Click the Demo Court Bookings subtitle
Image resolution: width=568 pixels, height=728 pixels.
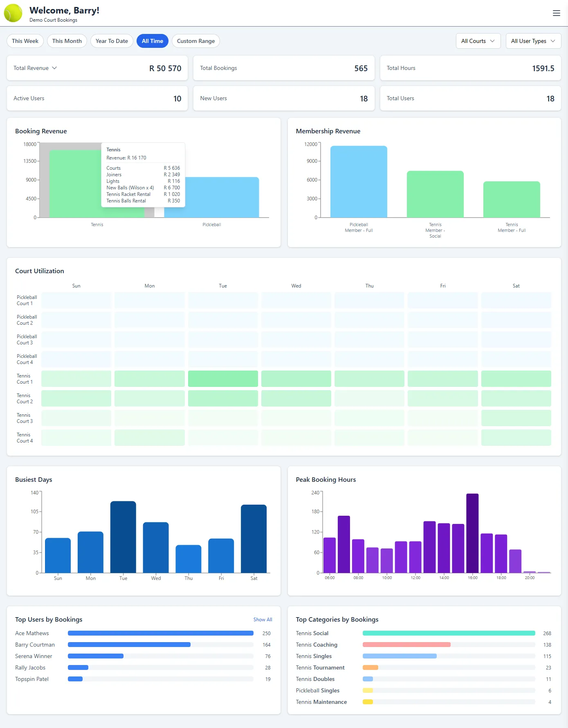(53, 20)
